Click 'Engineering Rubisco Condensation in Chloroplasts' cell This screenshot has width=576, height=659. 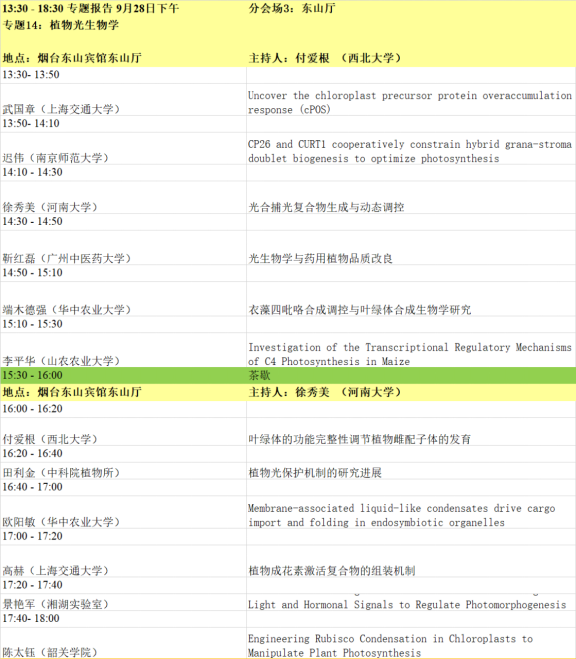410,643
